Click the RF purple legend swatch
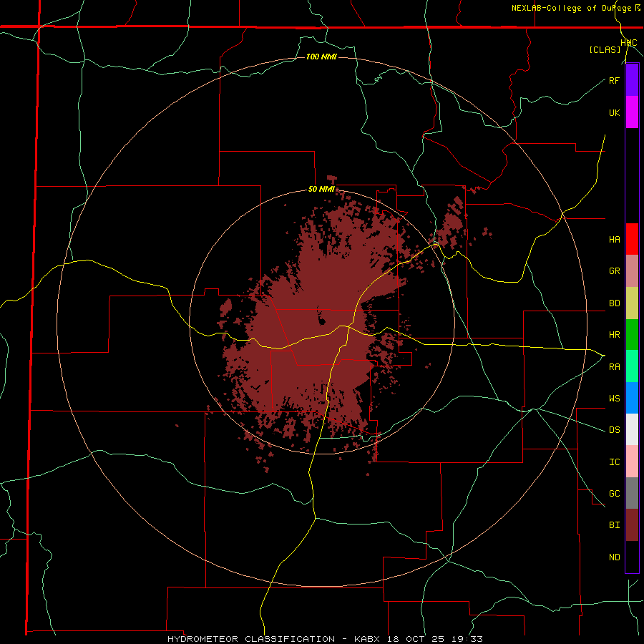The height and width of the screenshot is (644, 644). [x=632, y=80]
